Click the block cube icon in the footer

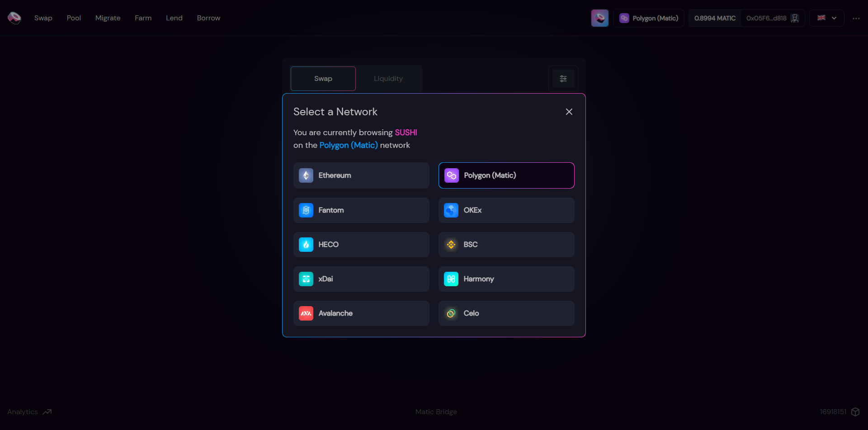pos(855,412)
